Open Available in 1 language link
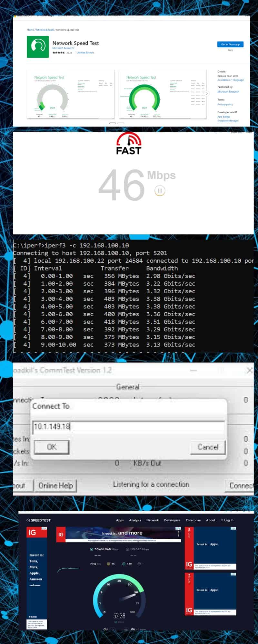 pyautogui.click(x=231, y=80)
